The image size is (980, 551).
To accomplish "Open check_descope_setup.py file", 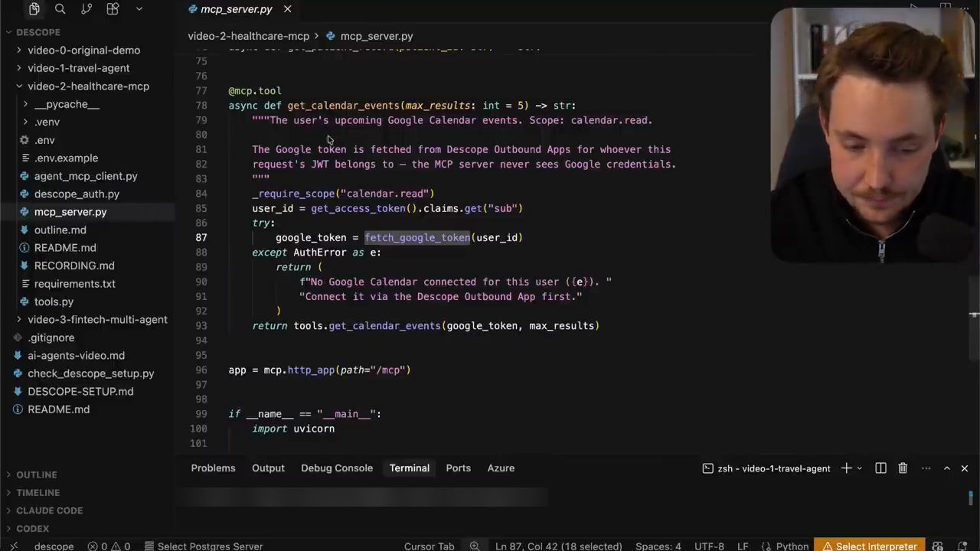I will tap(90, 373).
